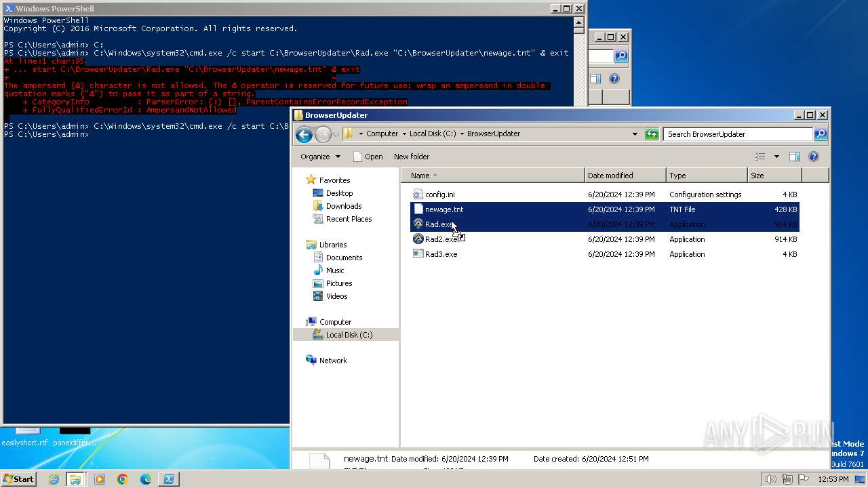Image resolution: width=868 pixels, height=488 pixels.
Task: Click the refresh button beside address bar
Action: pyautogui.click(x=652, y=134)
